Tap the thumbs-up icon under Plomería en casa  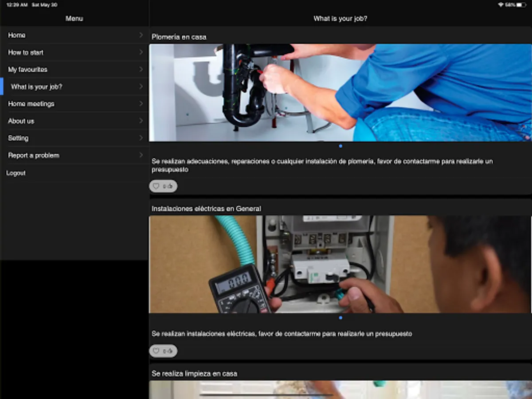click(170, 186)
